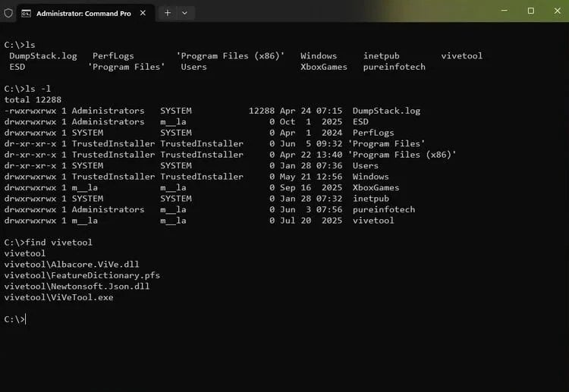Click 'XboxGames' in the ls -l listing
The width and height of the screenshot is (569, 392).
[x=376, y=188]
